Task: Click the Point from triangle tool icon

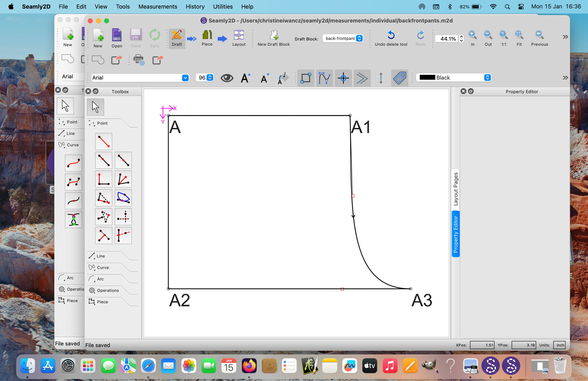Action: [x=104, y=217]
